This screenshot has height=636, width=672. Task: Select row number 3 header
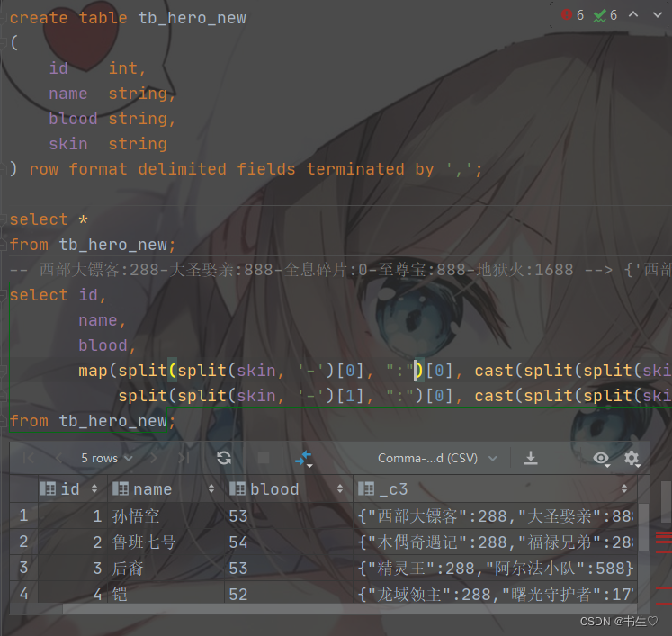(x=23, y=568)
